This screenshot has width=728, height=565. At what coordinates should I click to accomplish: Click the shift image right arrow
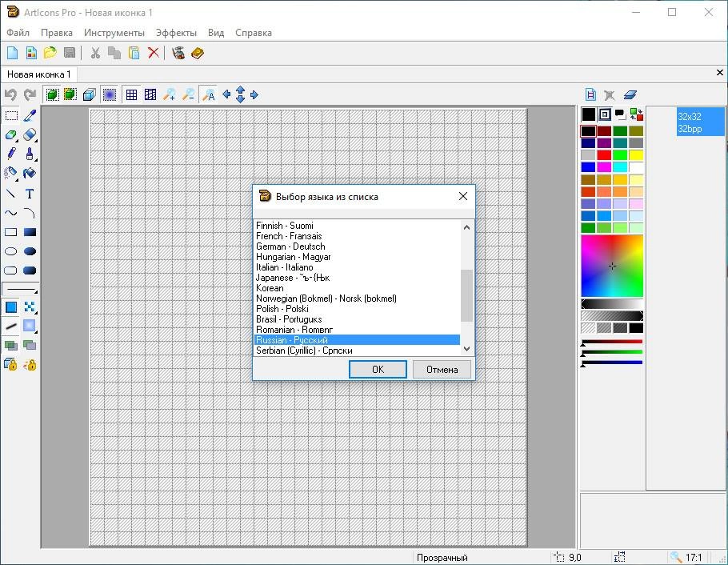(254, 94)
